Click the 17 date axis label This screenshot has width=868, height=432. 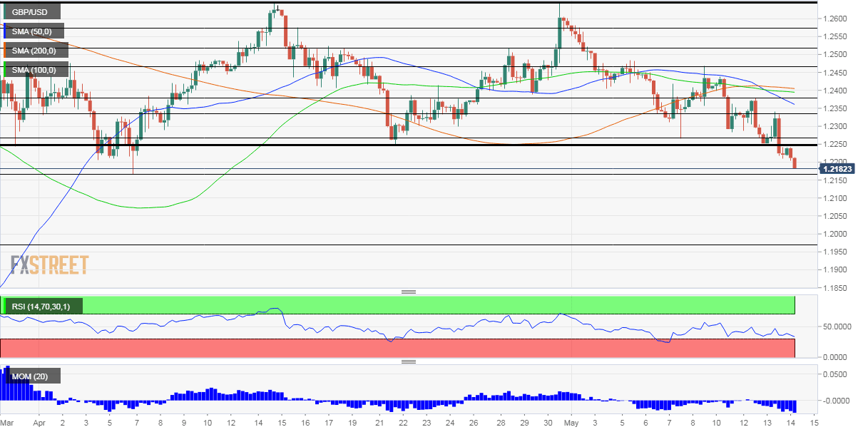point(329,422)
